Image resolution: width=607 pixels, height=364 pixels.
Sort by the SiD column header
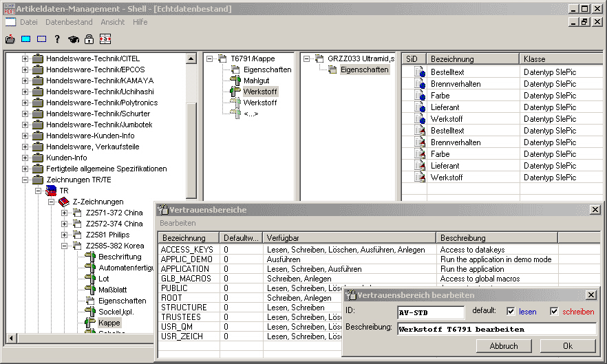pos(414,59)
